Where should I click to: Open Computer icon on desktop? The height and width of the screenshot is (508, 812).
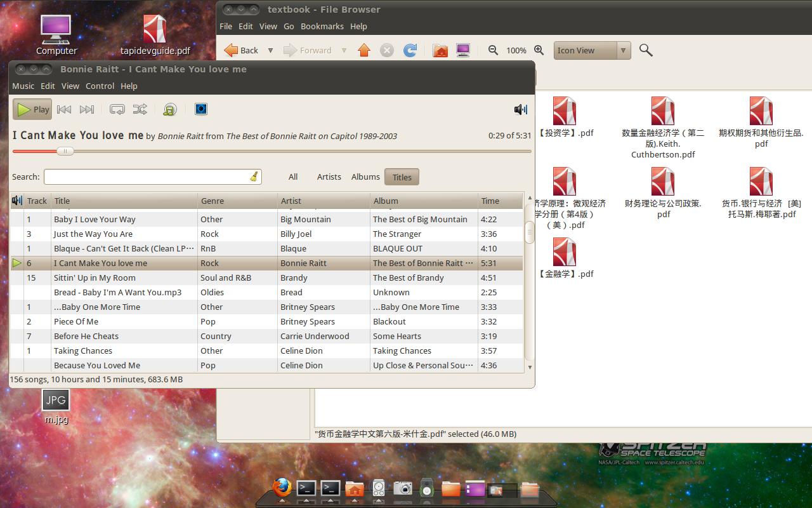pos(56,35)
